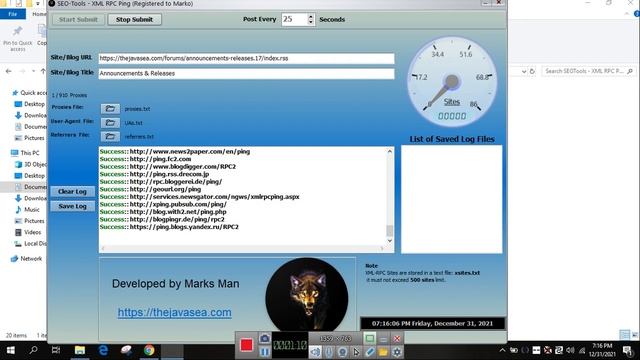This screenshot has height=360, width=640.
Task: Show hidden system tray icons
Action: click(x=502, y=350)
